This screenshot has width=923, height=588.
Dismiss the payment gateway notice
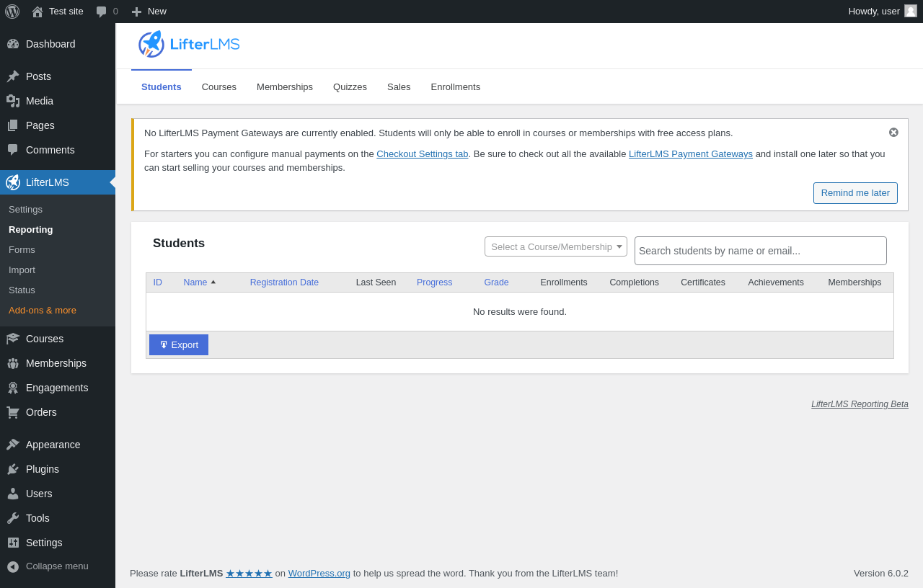[x=893, y=132]
